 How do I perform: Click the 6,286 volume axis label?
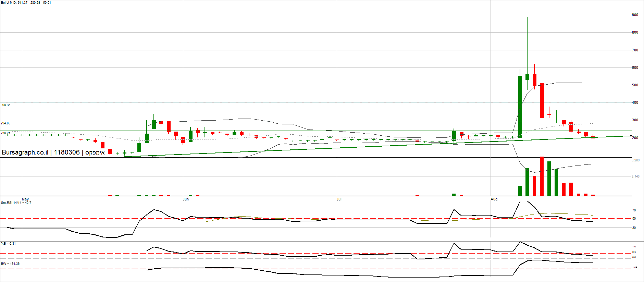pyautogui.click(x=635, y=160)
